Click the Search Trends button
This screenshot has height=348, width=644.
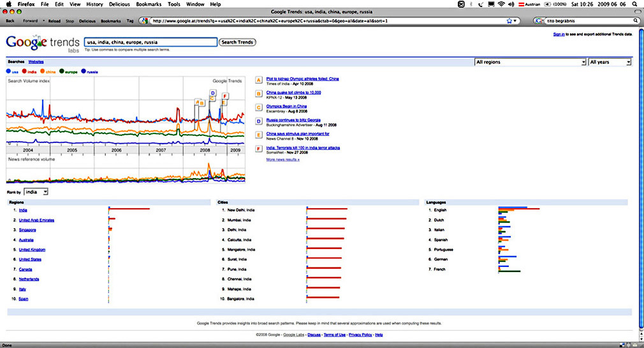[x=237, y=42]
